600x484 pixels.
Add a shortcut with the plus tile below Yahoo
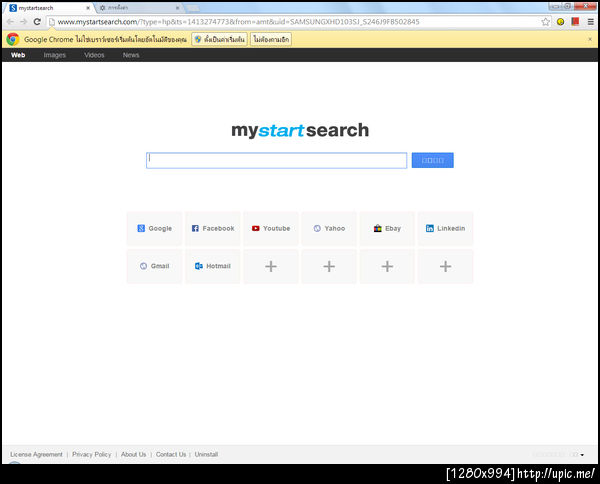[x=329, y=266]
